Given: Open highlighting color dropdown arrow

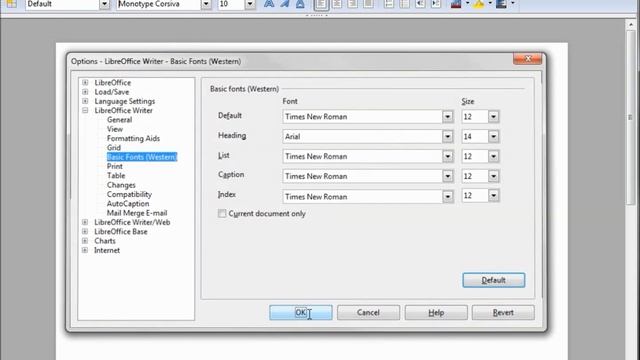Looking at the screenshot, I should (490, 3).
